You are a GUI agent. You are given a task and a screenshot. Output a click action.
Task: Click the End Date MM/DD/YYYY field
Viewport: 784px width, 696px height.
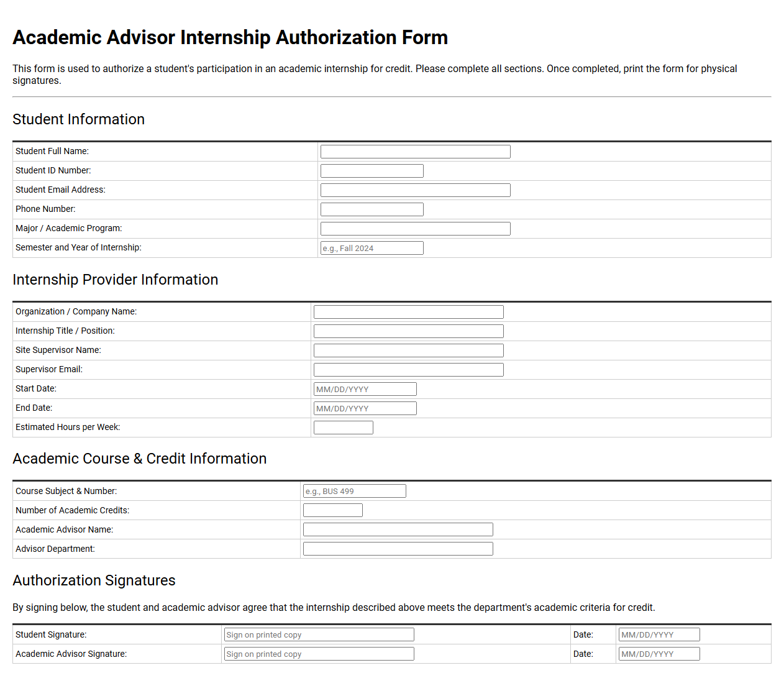365,408
